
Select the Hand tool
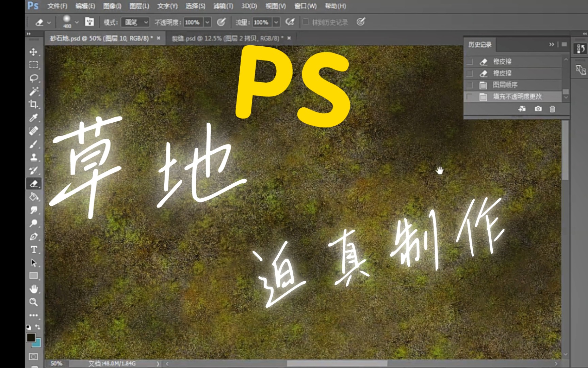pyautogui.click(x=33, y=288)
